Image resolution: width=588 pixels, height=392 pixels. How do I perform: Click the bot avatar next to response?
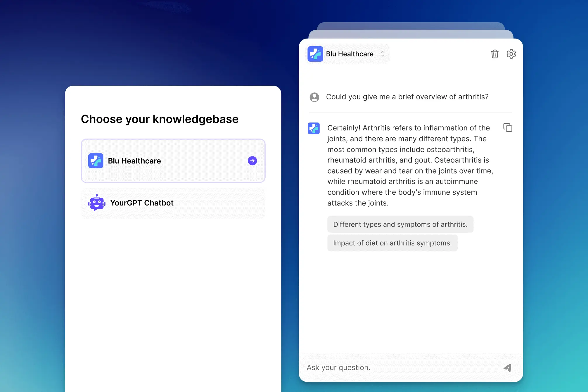[314, 128]
